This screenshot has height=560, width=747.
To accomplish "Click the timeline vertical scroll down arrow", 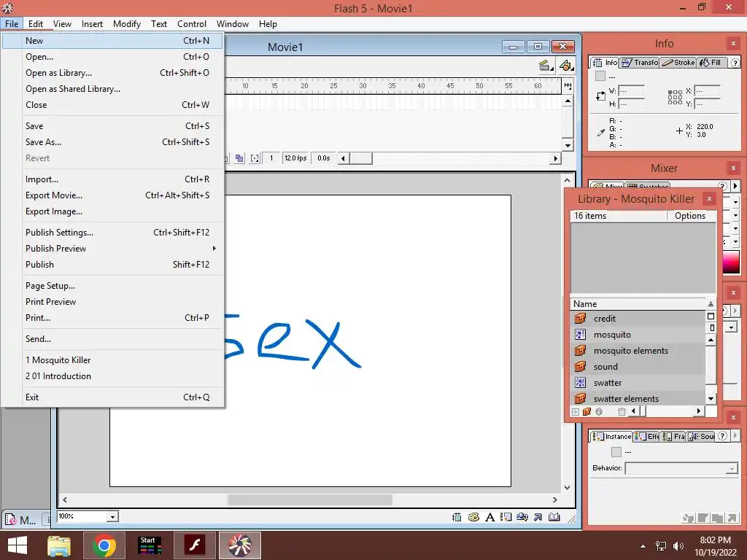I will (x=568, y=146).
